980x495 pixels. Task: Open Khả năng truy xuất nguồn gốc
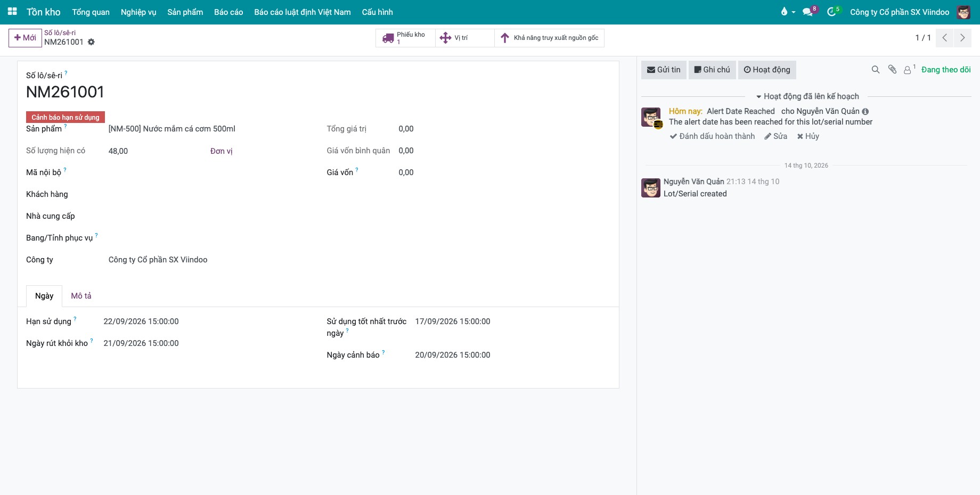(550, 38)
